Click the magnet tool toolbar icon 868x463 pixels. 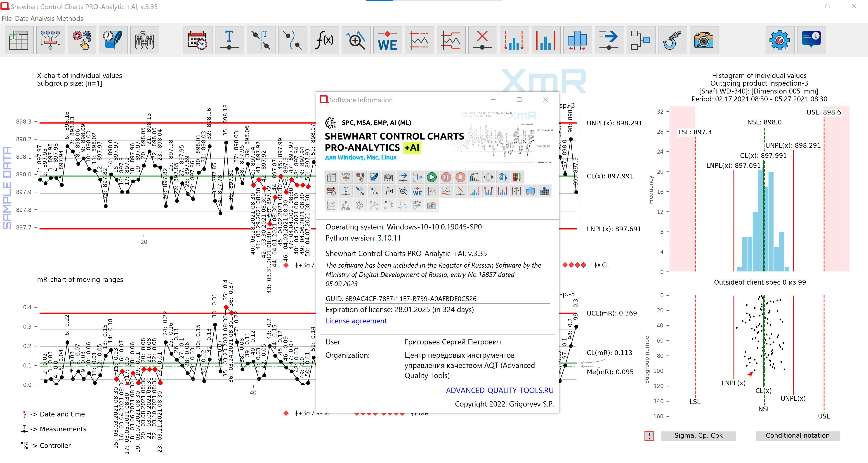[x=672, y=40]
